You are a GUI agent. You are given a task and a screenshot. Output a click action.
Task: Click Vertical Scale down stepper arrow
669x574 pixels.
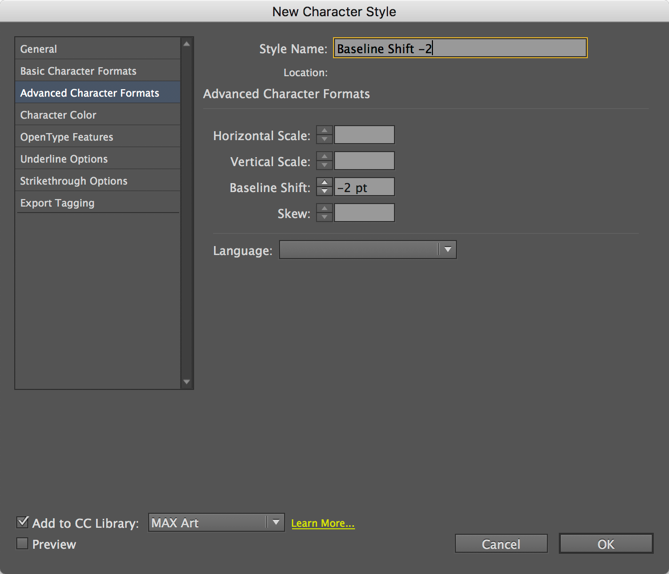point(324,165)
